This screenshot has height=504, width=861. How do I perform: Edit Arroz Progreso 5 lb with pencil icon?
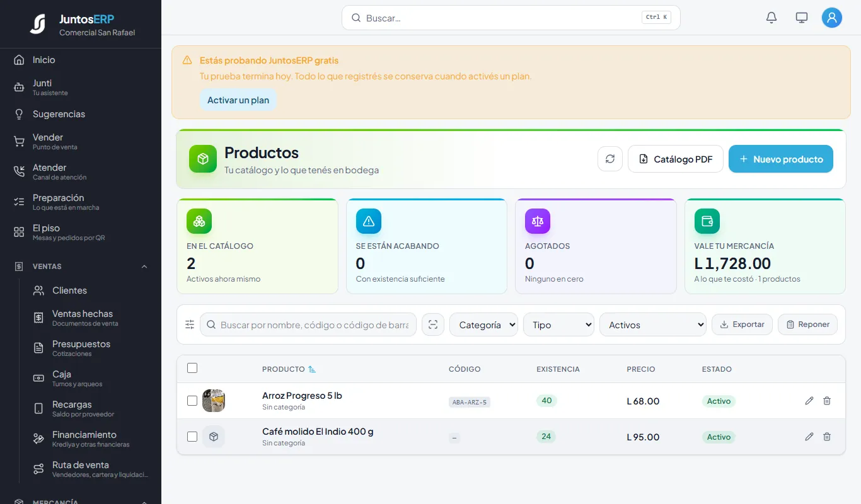(809, 401)
